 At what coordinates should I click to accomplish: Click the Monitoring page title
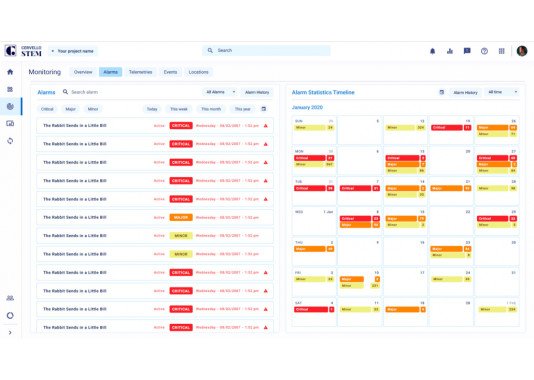point(45,72)
